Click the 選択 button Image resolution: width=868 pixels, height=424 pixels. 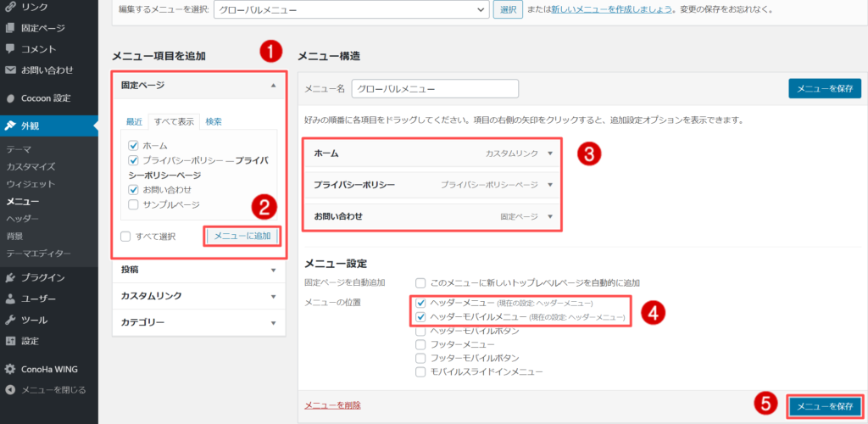pos(509,9)
